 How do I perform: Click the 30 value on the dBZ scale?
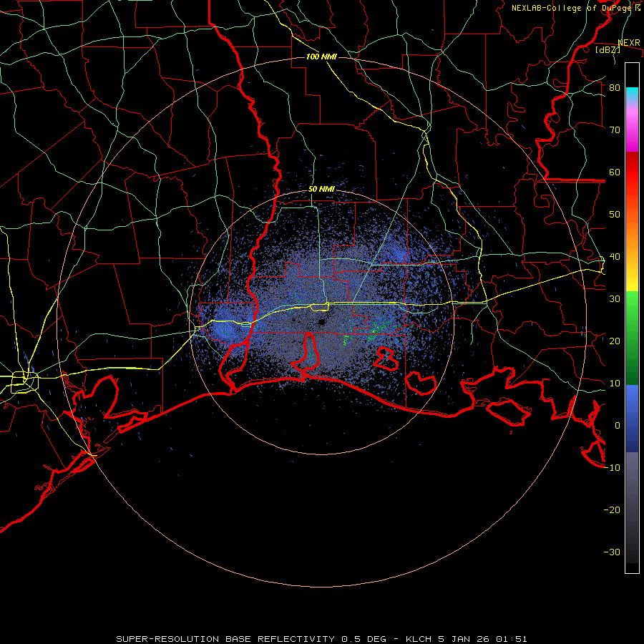click(615, 298)
